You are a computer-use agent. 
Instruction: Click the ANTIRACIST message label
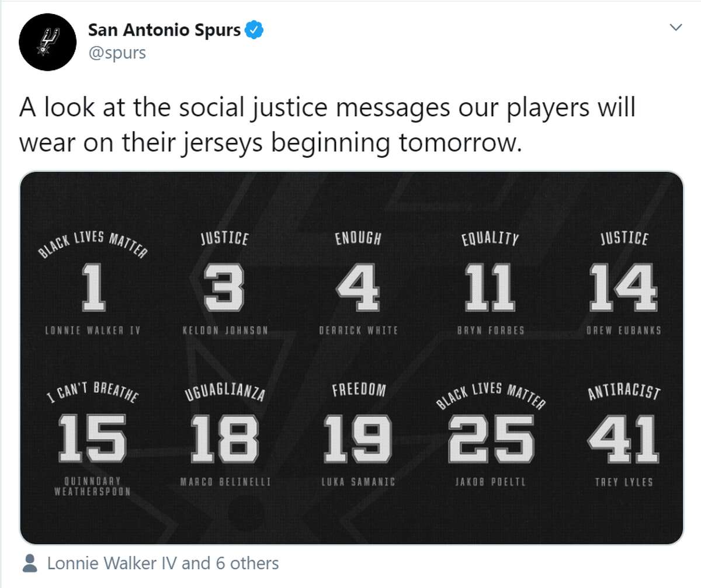tap(623, 390)
